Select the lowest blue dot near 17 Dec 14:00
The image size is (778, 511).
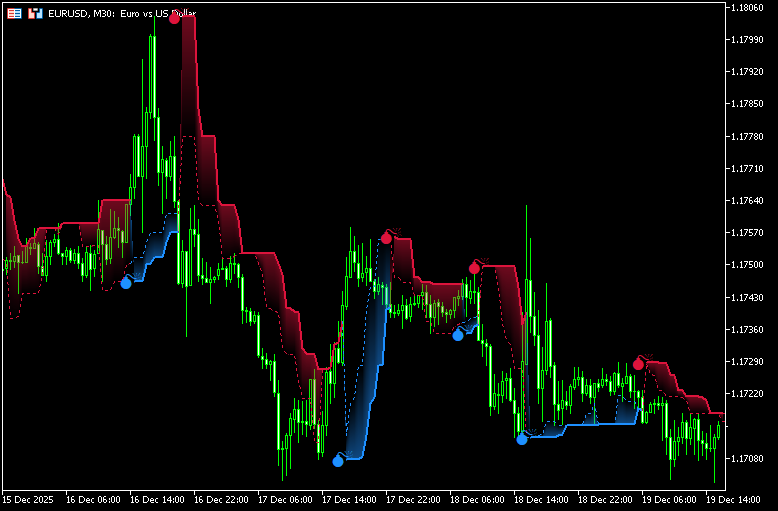coord(338,461)
